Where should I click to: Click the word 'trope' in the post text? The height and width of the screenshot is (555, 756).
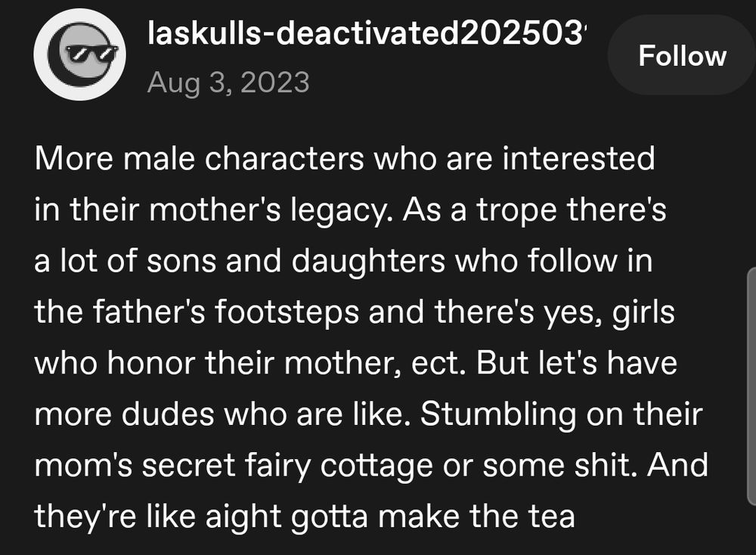click(516, 211)
